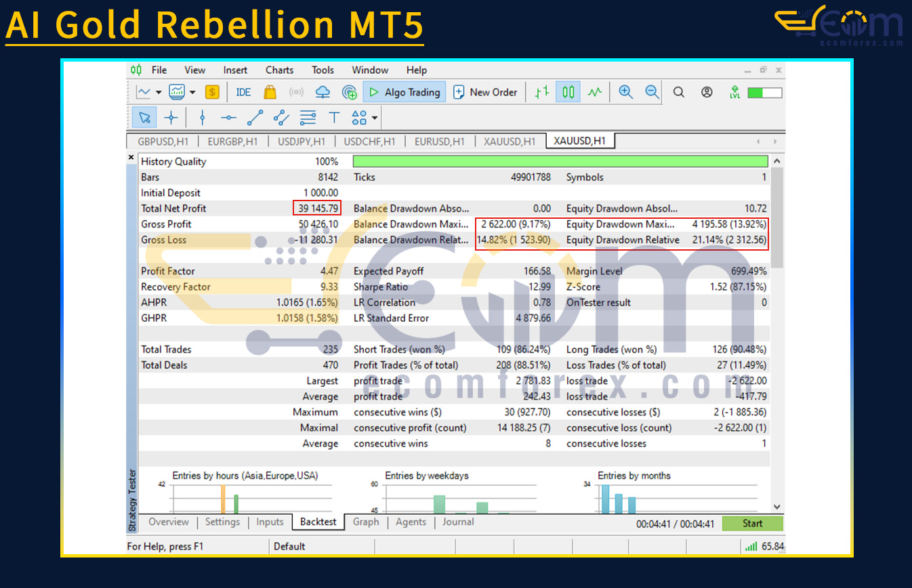Open the VPS cloud icon
The width and height of the screenshot is (912, 588).
[x=323, y=92]
